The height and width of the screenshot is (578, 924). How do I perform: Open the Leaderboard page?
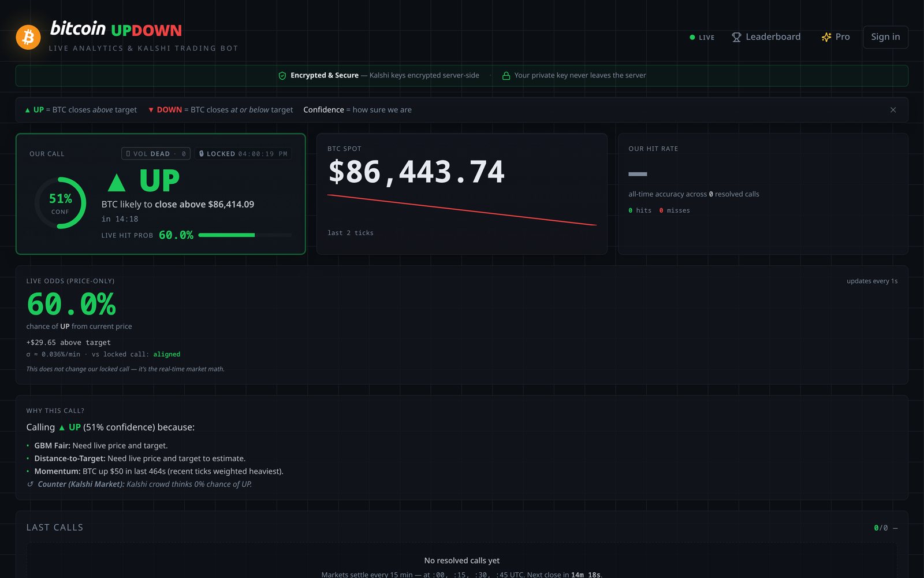pos(766,37)
